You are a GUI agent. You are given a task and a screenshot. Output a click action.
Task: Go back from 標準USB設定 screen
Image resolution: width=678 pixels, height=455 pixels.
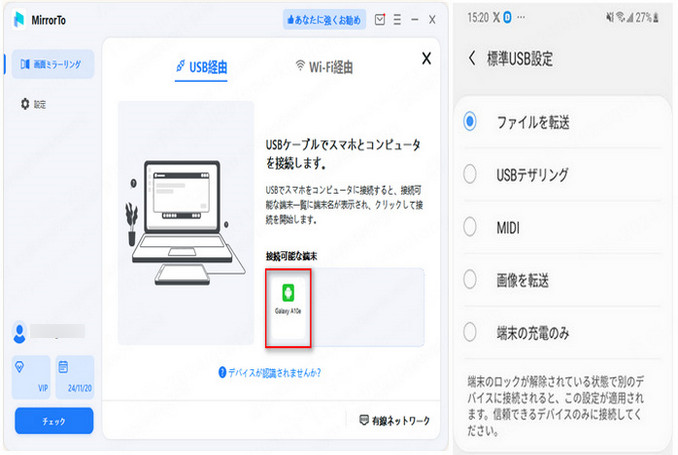[472, 58]
